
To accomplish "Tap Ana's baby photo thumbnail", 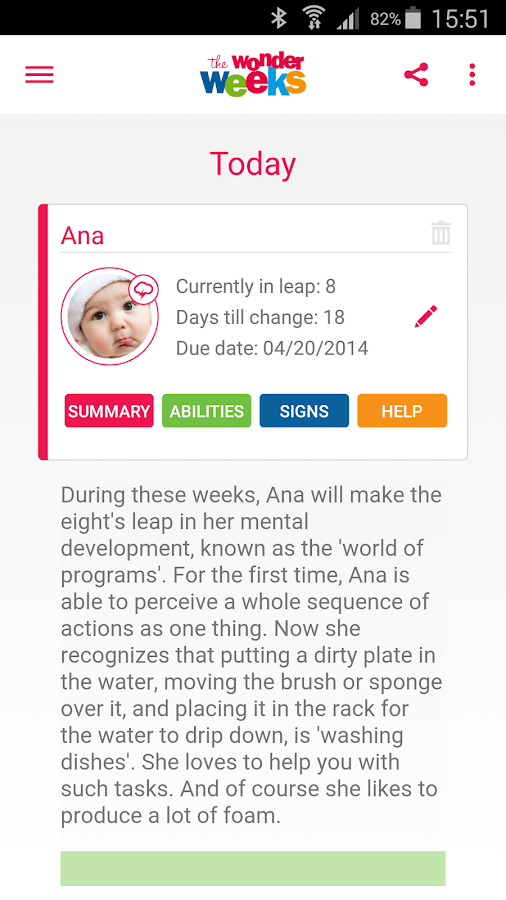I will [x=110, y=316].
